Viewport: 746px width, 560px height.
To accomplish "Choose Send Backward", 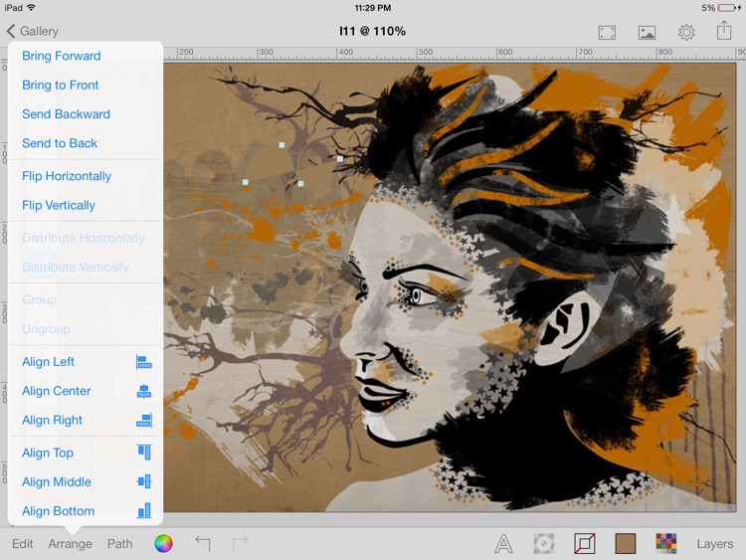I will coord(66,114).
